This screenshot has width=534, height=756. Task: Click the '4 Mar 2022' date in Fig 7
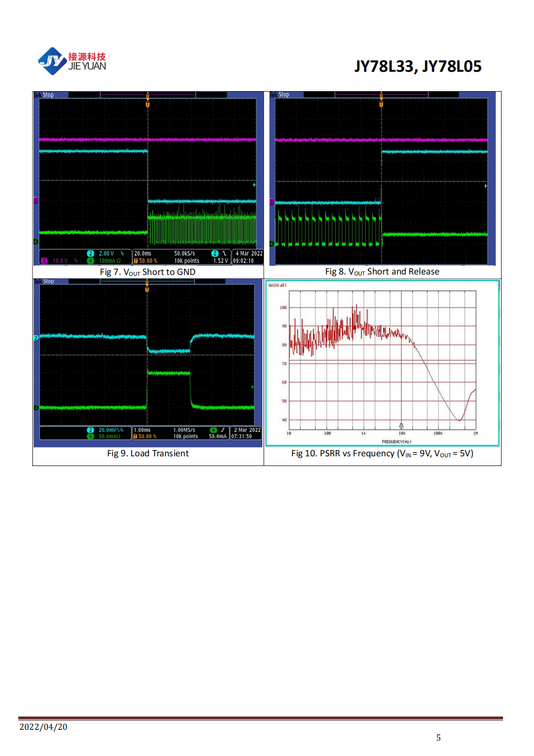tap(249, 254)
